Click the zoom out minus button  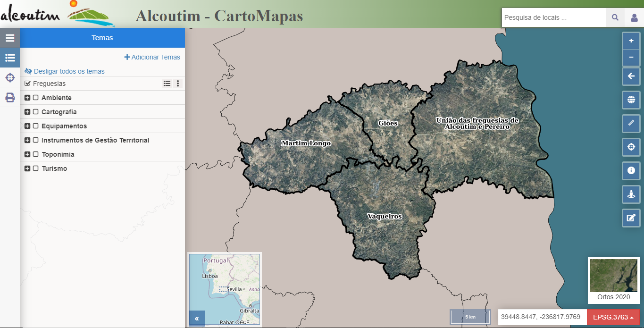point(631,58)
